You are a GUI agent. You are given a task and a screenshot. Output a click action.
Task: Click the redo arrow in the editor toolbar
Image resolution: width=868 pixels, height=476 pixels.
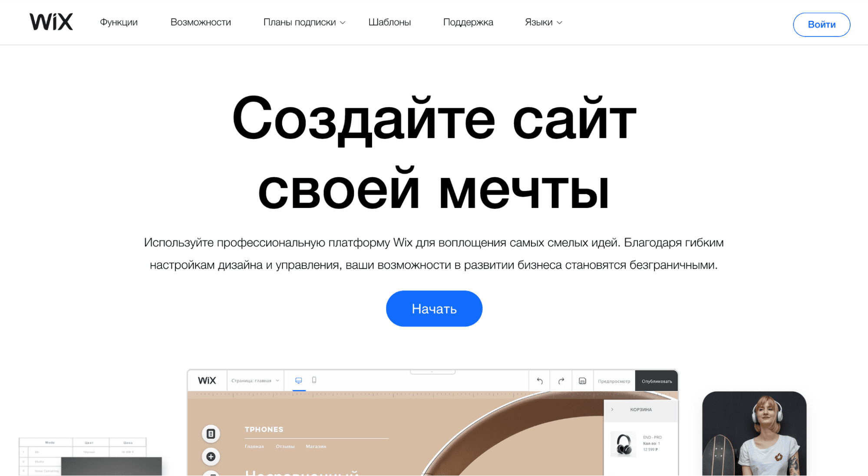coord(561,381)
